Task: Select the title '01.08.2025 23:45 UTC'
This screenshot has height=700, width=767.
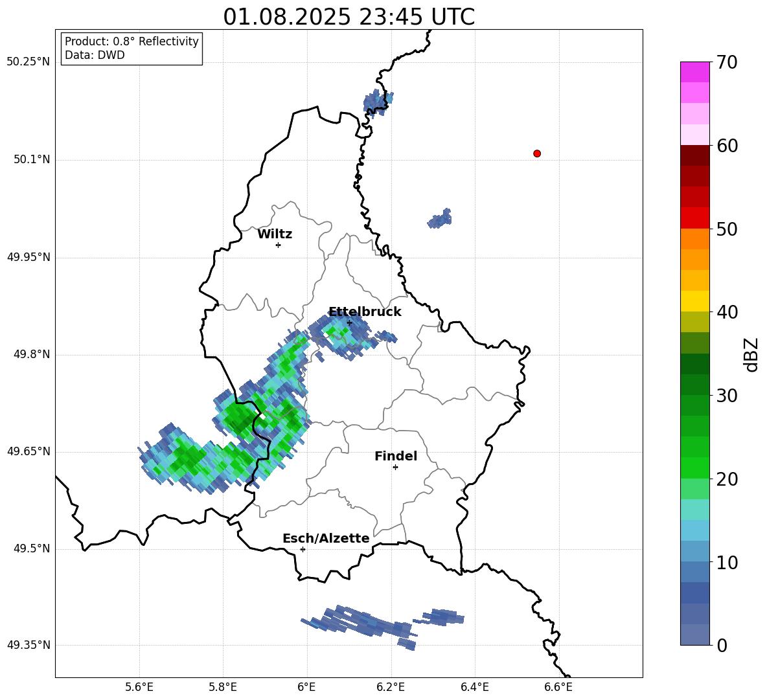Action: [349, 17]
